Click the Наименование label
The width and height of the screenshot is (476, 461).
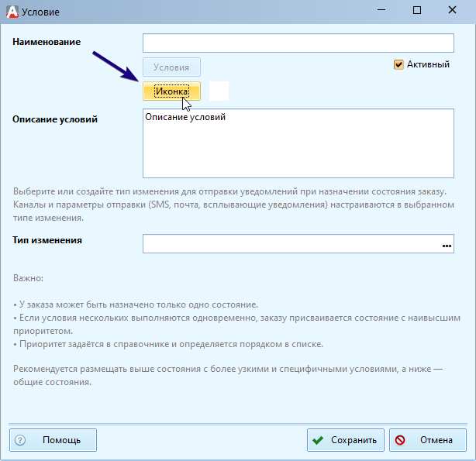pos(47,42)
